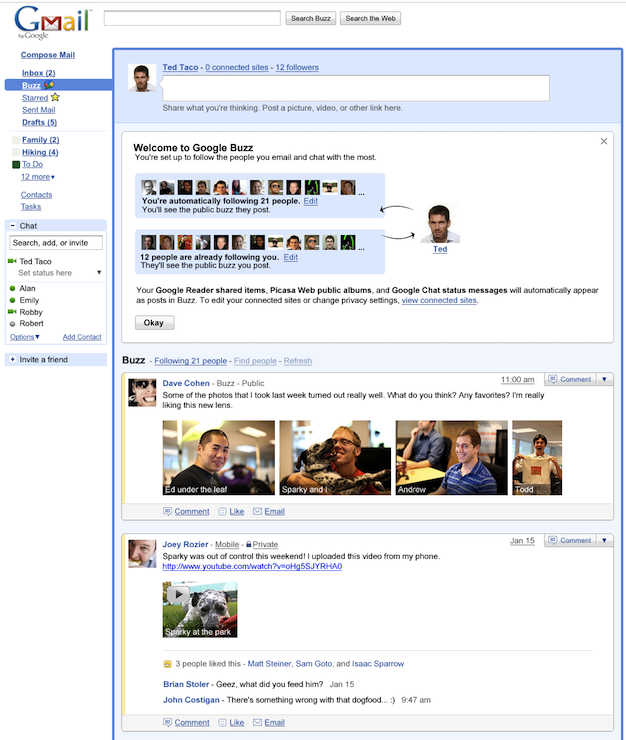The width and height of the screenshot is (626, 740).
Task: Expand the 12 more labels list
Action: pyautogui.click(x=38, y=177)
